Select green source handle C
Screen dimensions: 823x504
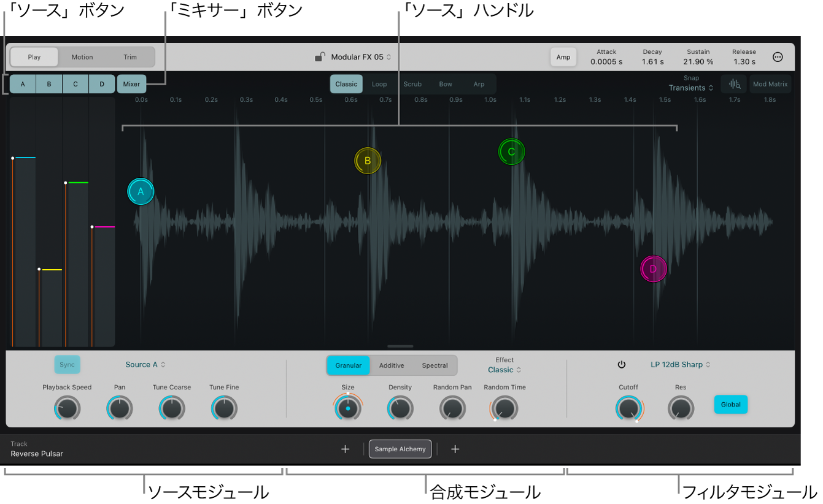coord(511,152)
